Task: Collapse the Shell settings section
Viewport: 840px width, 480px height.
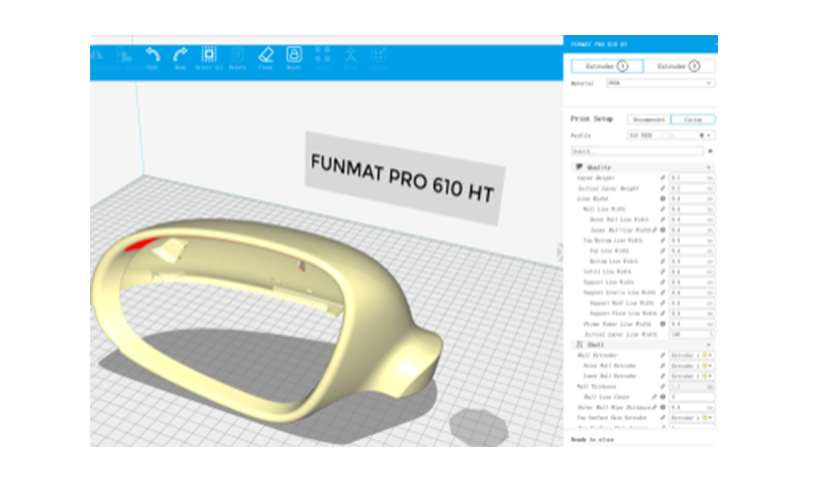Action: point(708,344)
